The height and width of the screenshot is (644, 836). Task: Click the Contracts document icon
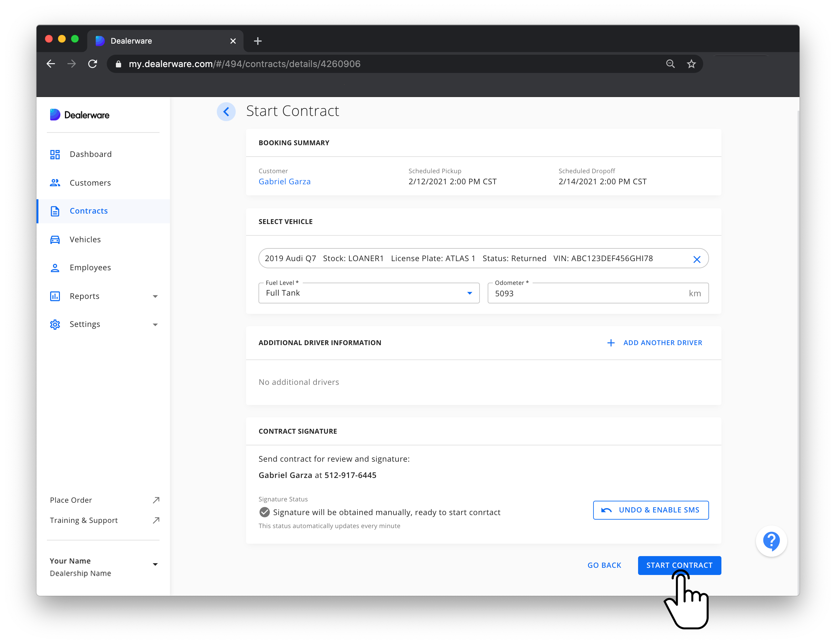coord(55,211)
